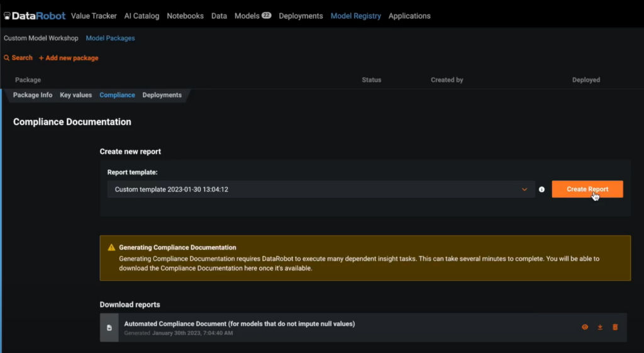Screen dimensions: 644x353
Task: Select Model Registry in the top navigation
Action: [x=356, y=16]
